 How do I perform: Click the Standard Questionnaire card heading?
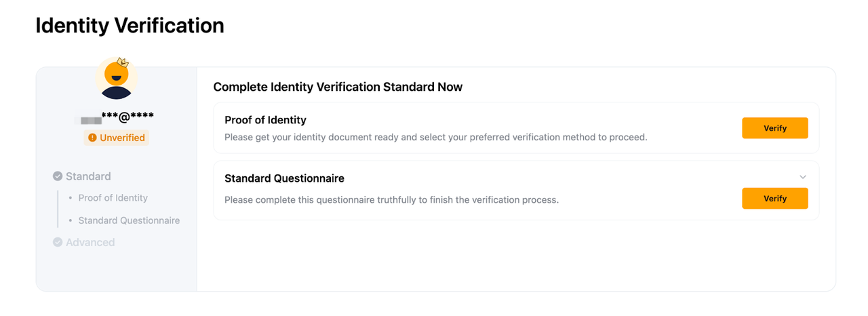pyautogui.click(x=284, y=178)
